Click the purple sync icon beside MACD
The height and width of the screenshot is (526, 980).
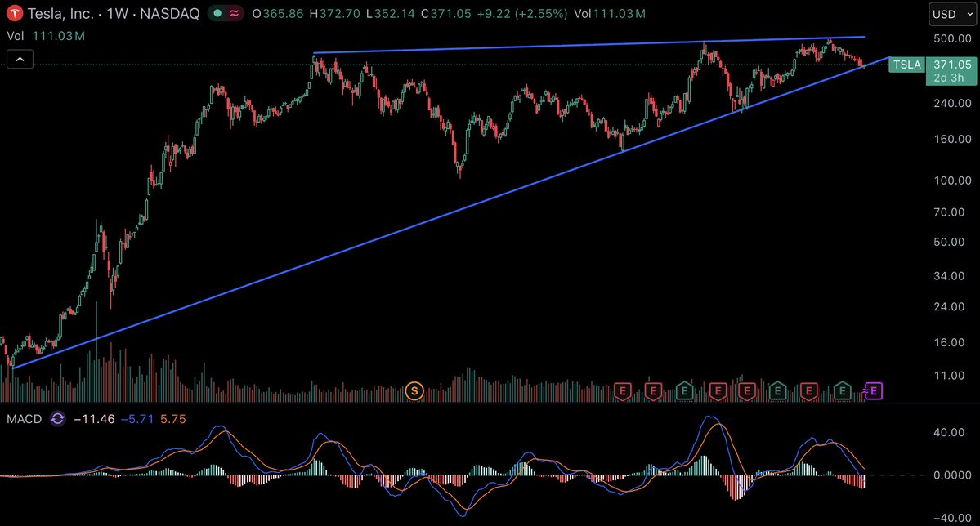(57, 419)
